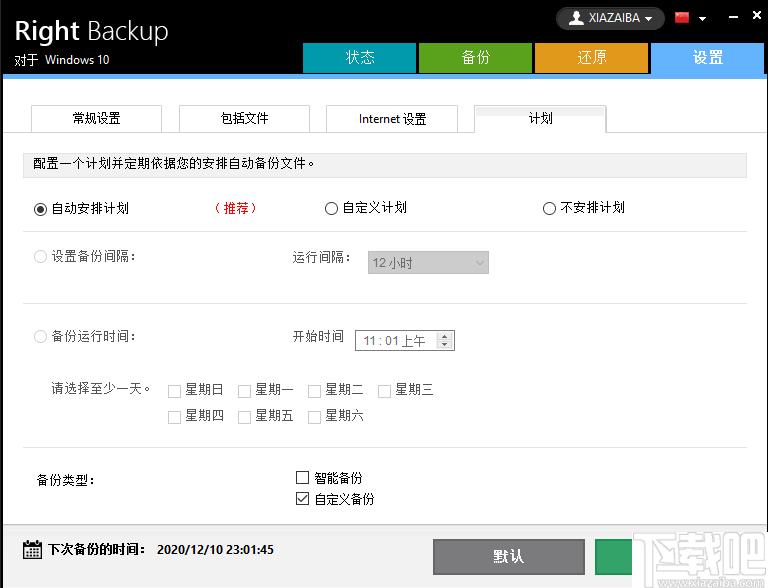Click the 对于 Windows 10 subtitle
The image size is (768, 588).
pos(62,60)
